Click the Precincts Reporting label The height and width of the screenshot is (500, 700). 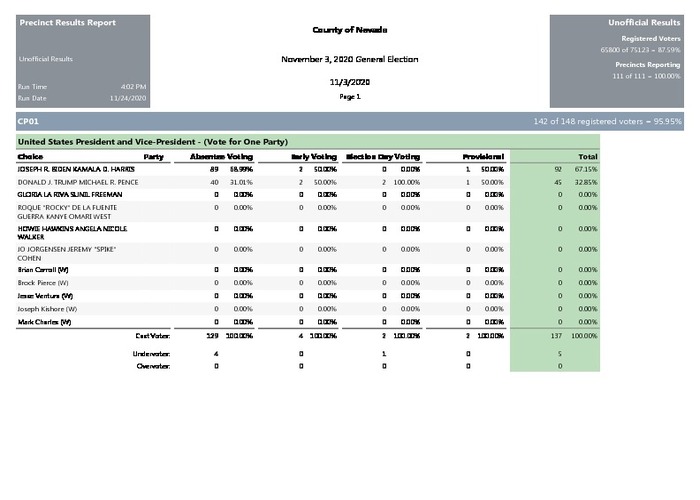646,64
